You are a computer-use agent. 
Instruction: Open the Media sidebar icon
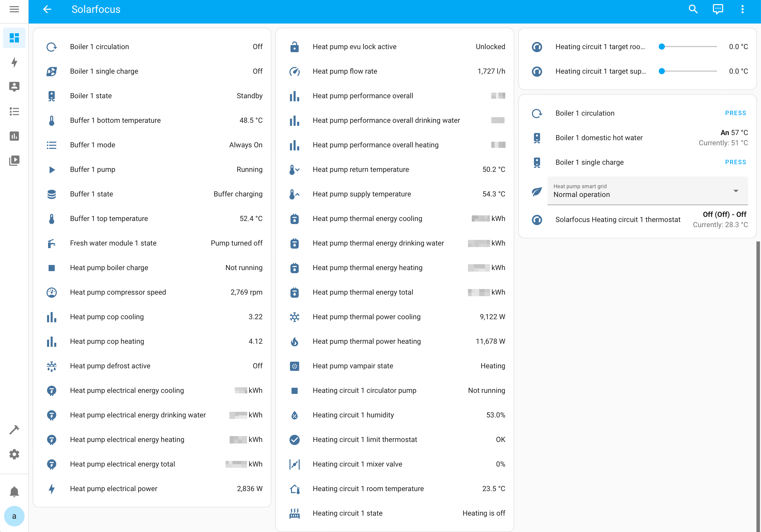click(14, 160)
